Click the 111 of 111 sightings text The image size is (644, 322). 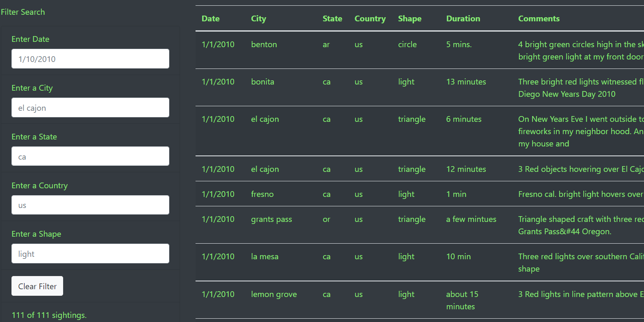pyautogui.click(x=49, y=315)
